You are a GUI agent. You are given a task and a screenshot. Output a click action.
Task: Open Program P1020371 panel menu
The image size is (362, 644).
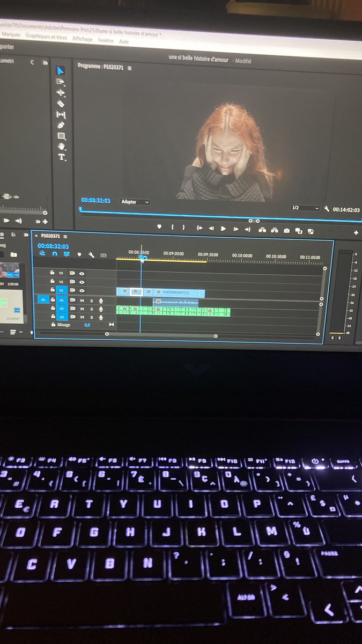130,68
